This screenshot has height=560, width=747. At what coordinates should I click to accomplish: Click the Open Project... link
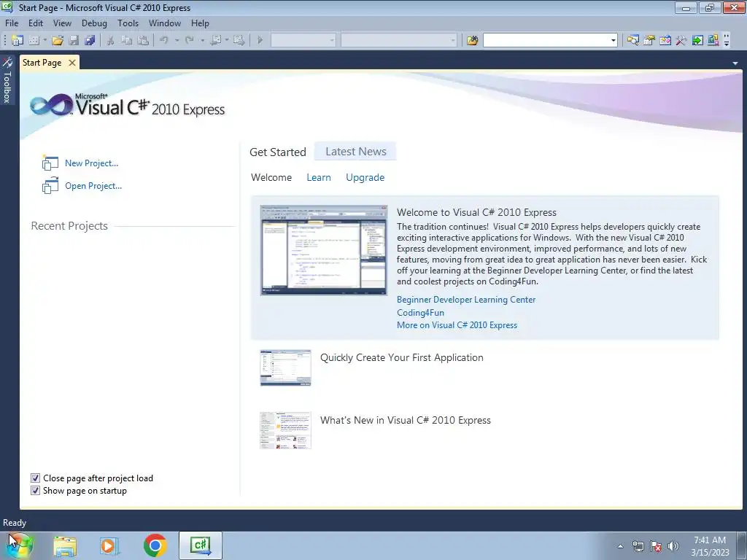tap(93, 186)
